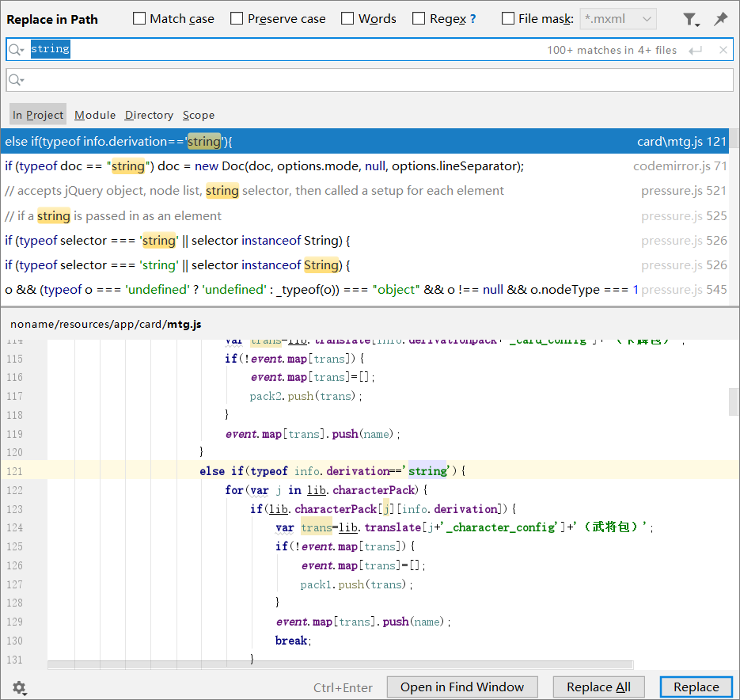Click line number 121 in preview gutter
The image size is (740, 700).
click(14, 471)
